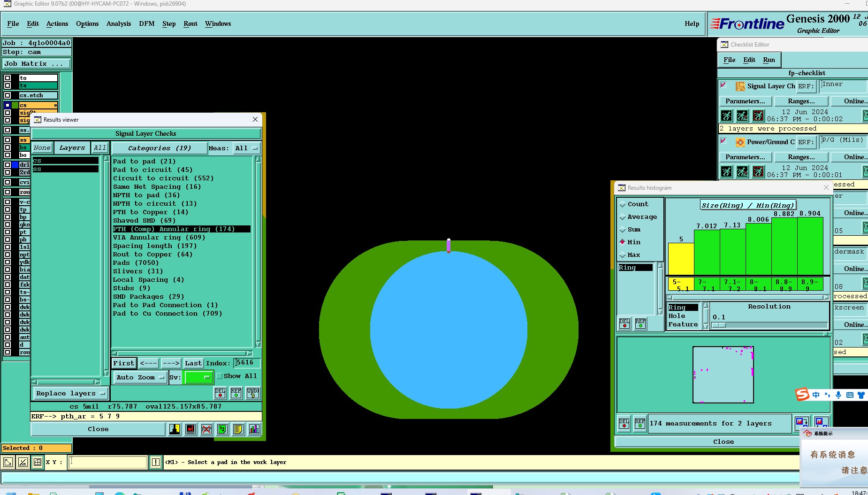
Task: Click the DEL icon in Results histogram left panel
Action: pyautogui.click(x=624, y=324)
